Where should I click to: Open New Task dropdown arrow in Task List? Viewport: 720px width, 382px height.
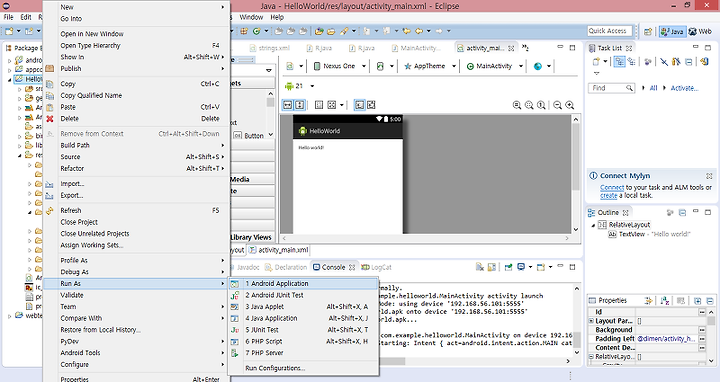click(x=605, y=62)
